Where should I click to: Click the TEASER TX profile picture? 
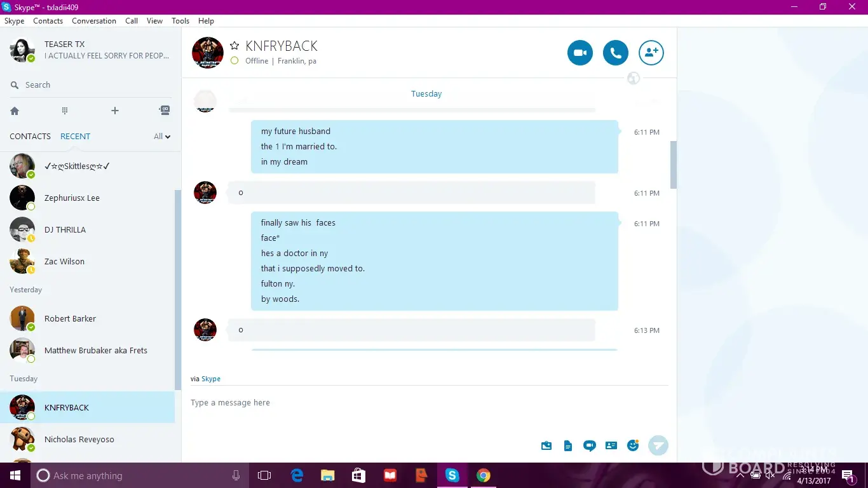click(22, 50)
